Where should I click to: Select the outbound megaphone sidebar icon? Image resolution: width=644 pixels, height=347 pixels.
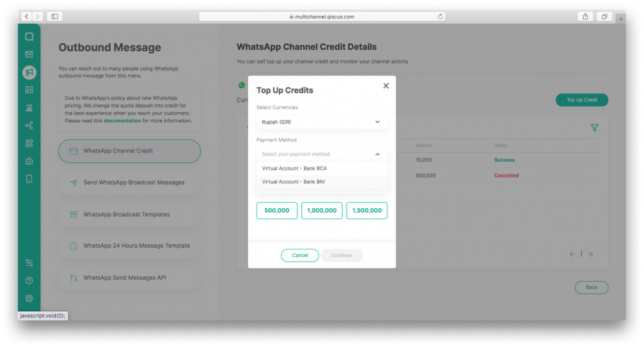[29, 72]
